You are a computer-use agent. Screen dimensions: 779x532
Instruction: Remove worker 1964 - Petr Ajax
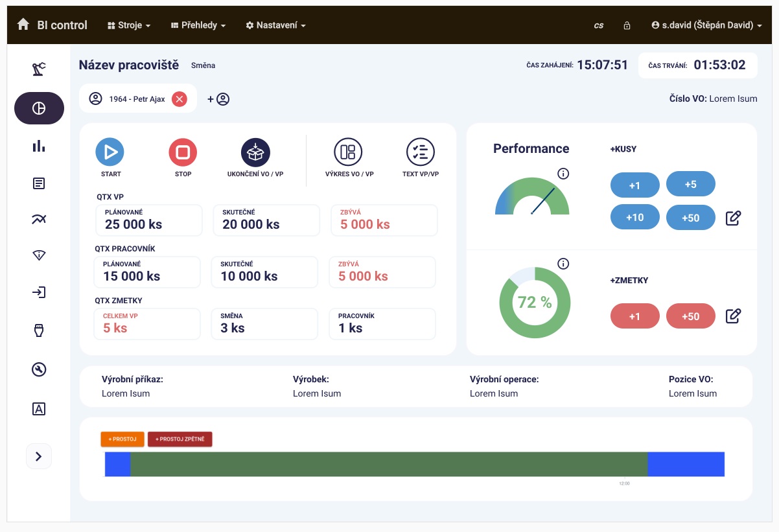pos(180,99)
